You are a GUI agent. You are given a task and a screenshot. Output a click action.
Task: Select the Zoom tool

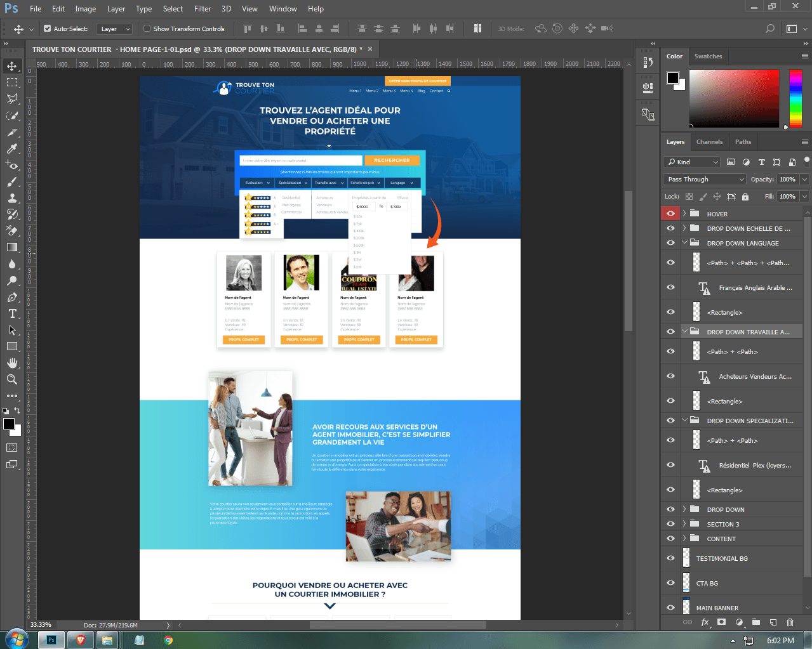tap(12, 379)
